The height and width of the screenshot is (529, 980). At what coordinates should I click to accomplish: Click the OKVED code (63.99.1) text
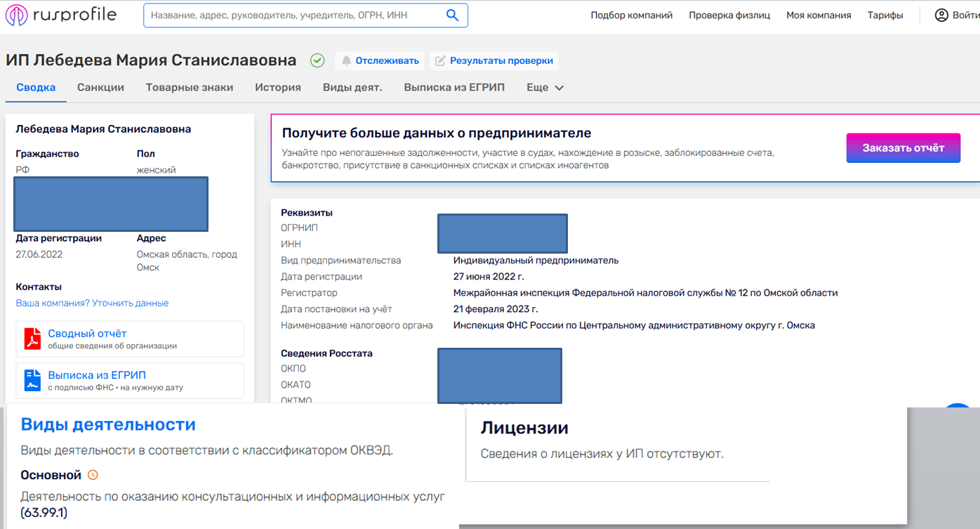[x=44, y=513]
